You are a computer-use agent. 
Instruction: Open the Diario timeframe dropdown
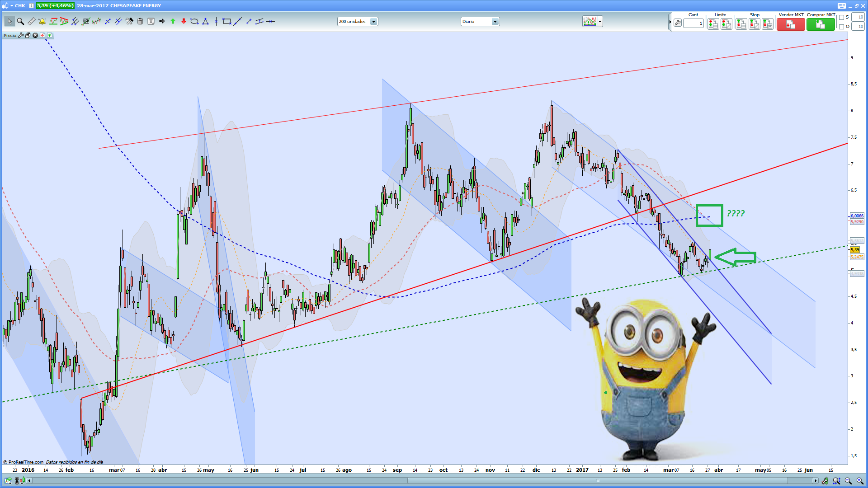pyautogui.click(x=495, y=22)
